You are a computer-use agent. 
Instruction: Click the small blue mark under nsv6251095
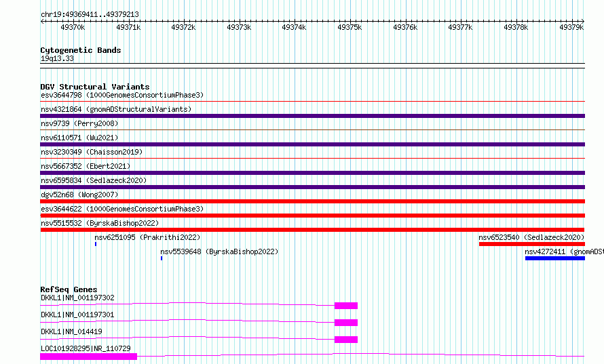(96, 244)
